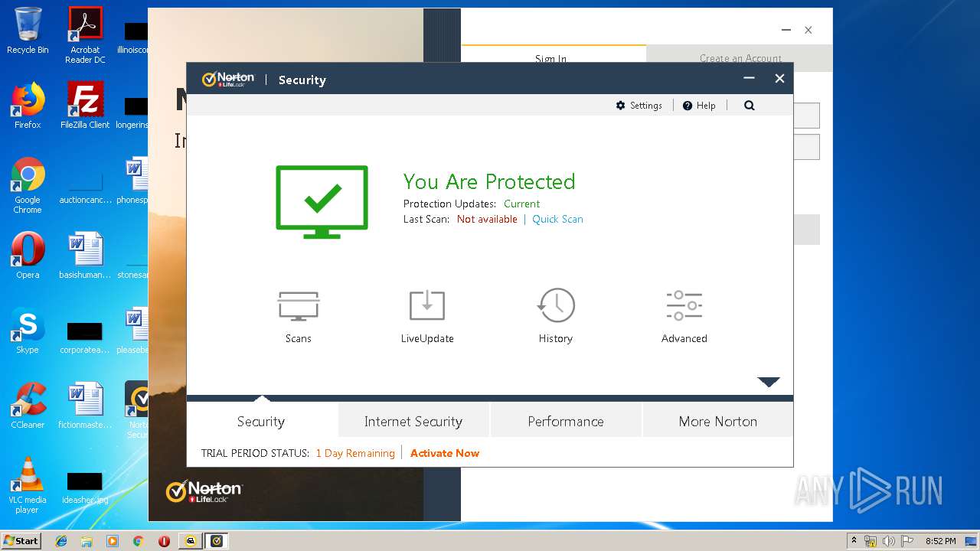Open the Recycle Bin desktop icon
The width and height of the screenshot is (980, 551).
[28, 31]
